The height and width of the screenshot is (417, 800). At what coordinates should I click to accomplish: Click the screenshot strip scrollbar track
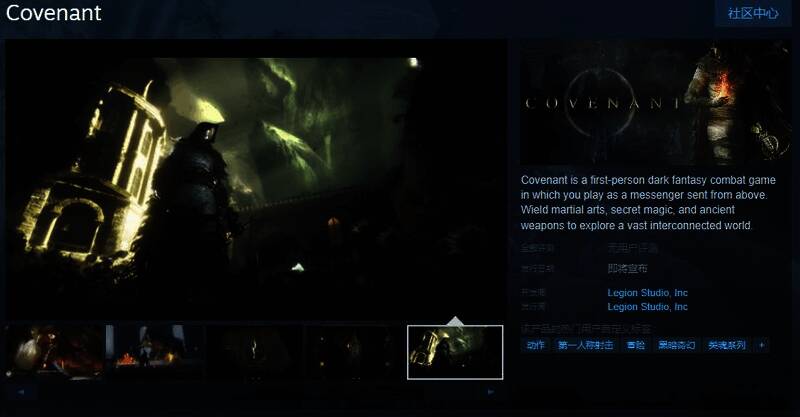click(x=255, y=392)
